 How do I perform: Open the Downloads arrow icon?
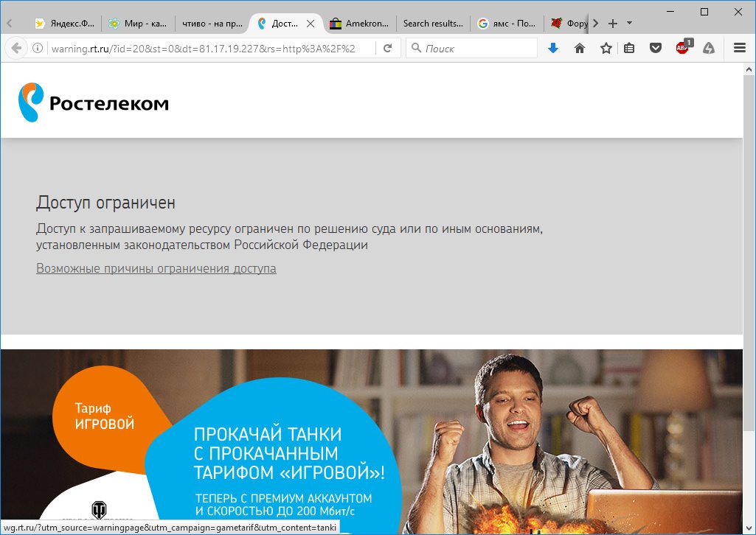click(x=553, y=48)
